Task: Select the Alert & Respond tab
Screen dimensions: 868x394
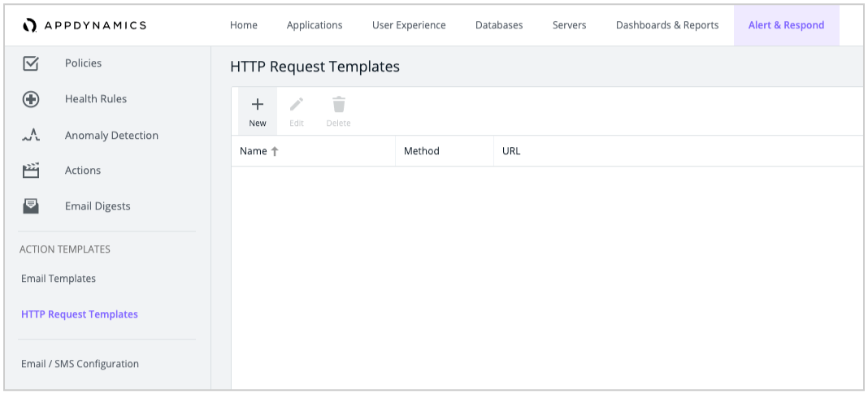Action: tap(786, 25)
